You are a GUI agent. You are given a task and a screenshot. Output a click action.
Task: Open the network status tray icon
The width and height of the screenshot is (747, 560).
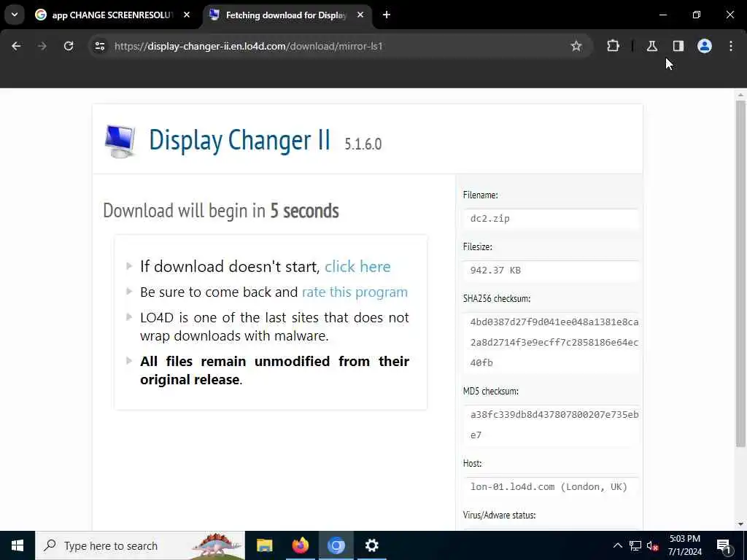point(635,545)
